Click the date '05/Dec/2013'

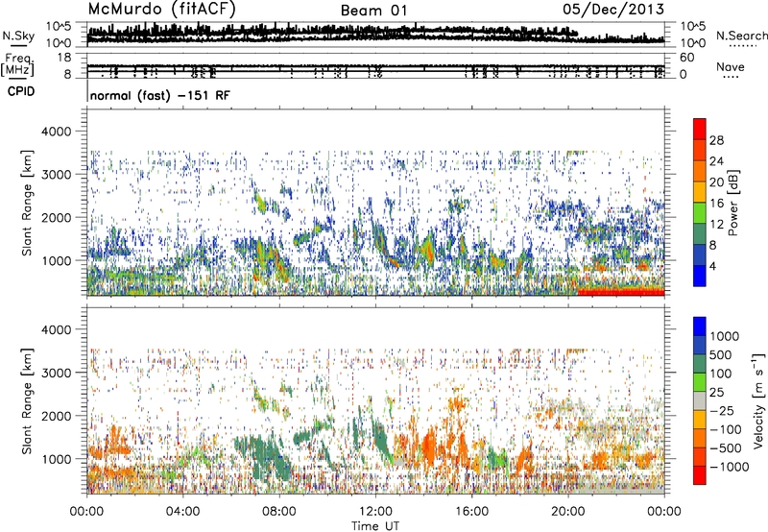pyautogui.click(x=613, y=9)
